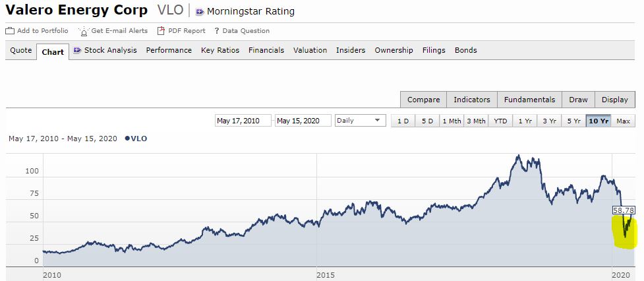Open the Financials tab
The height and width of the screenshot is (281, 644).
266,50
